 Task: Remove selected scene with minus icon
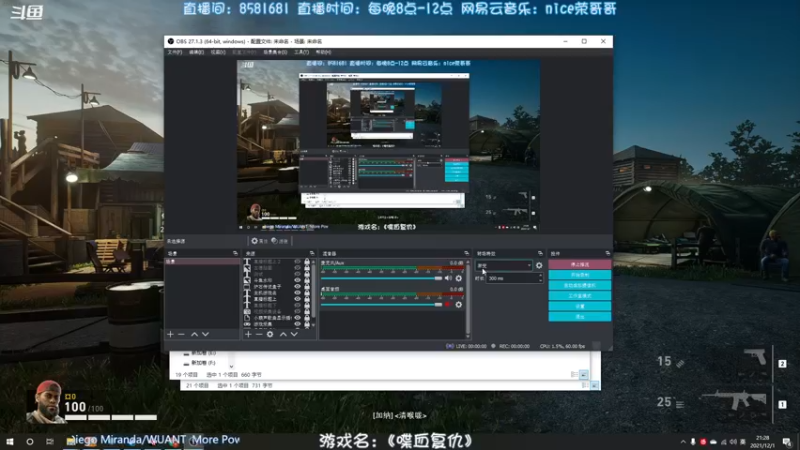coord(181,334)
